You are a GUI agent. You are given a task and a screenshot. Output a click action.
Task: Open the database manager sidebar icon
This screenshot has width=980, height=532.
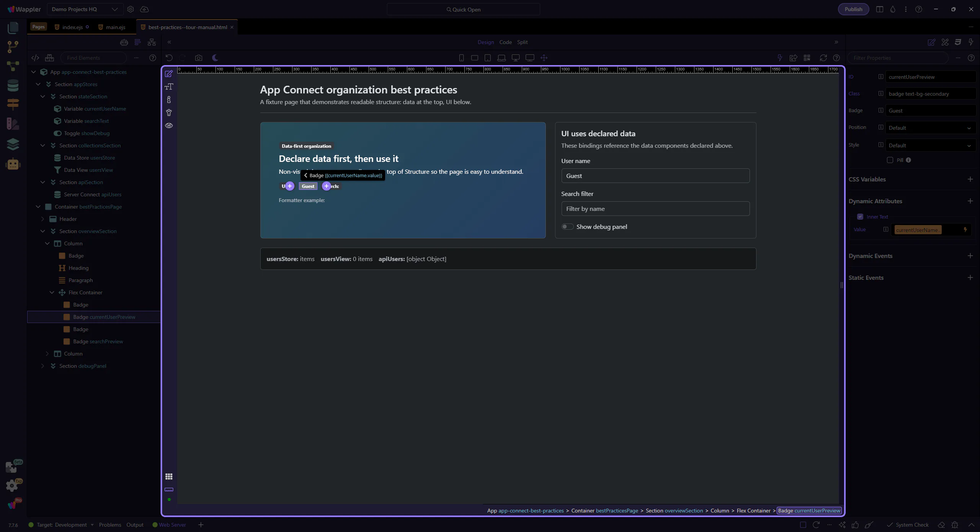click(13, 85)
